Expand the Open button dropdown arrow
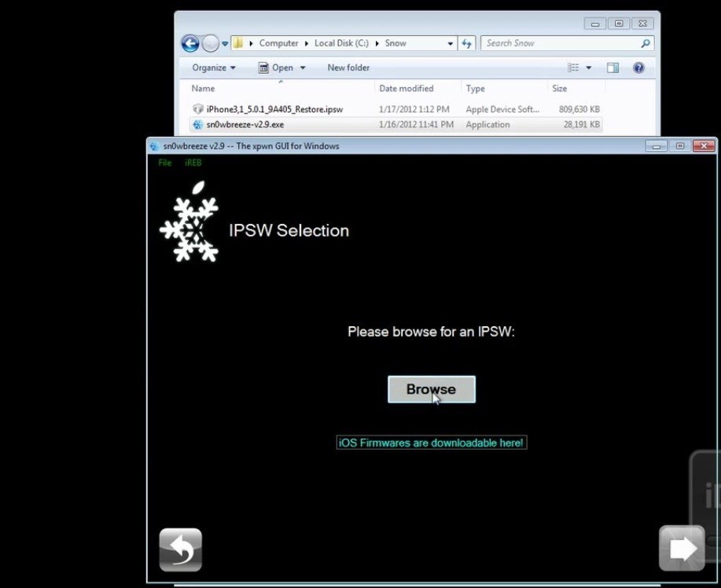721x588 pixels. pyautogui.click(x=303, y=68)
